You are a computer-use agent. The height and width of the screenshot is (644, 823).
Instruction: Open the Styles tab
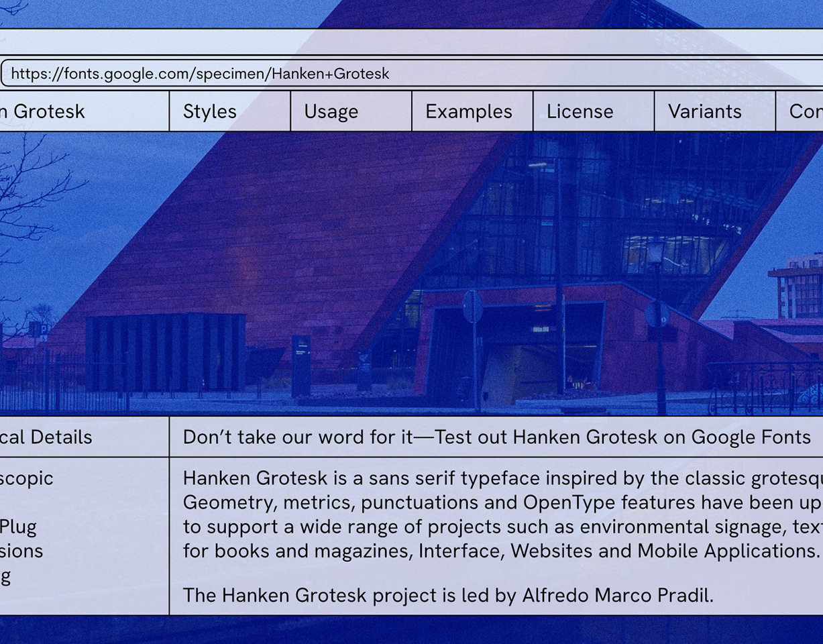click(230, 111)
